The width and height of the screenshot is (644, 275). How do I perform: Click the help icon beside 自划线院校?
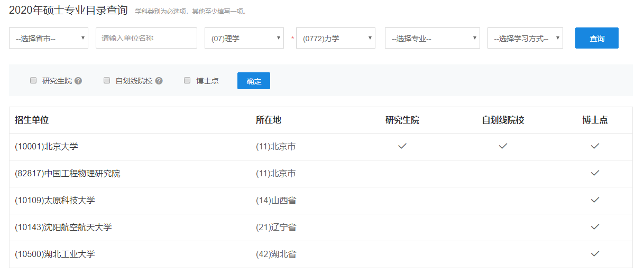pyautogui.click(x=159, y=81)
